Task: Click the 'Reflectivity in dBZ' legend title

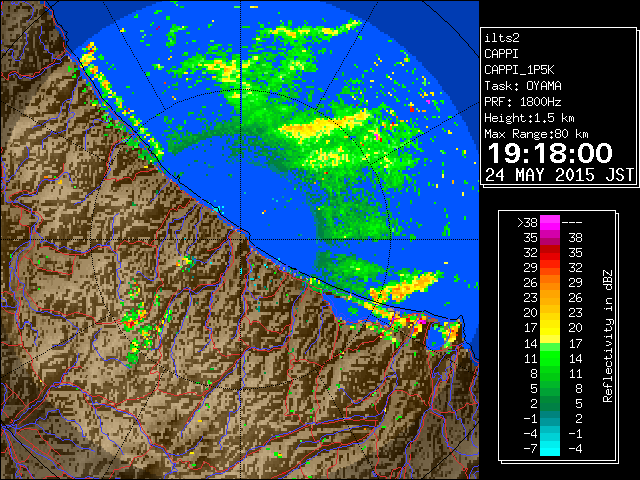Action: (x=607, y=336)
